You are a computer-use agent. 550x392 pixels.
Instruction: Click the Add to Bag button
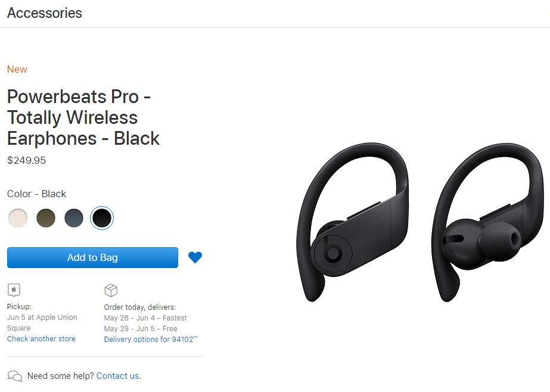pyautogui.click(x=92, y=258)
